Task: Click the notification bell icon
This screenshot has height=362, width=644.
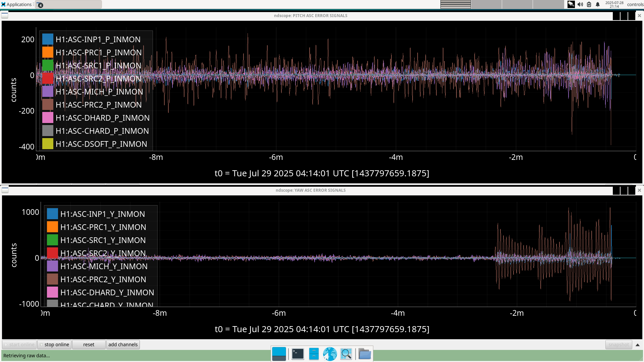Action: coord(598,4)
